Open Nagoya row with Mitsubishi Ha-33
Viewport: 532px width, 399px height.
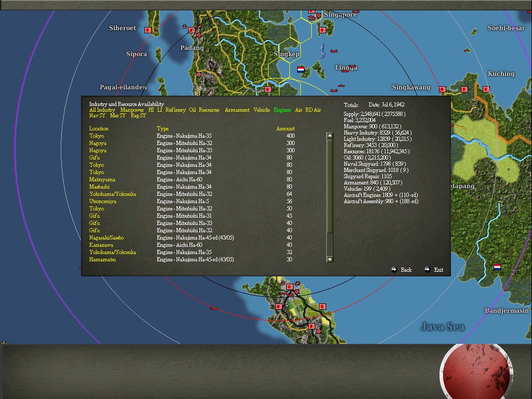click(x=98, y=150)
